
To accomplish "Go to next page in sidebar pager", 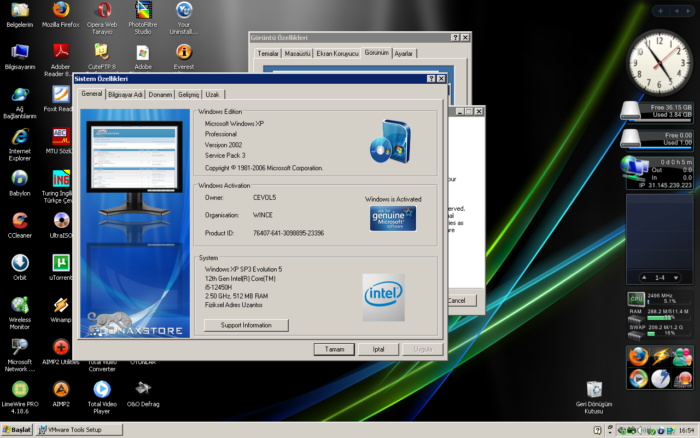I will pos(676,277).
